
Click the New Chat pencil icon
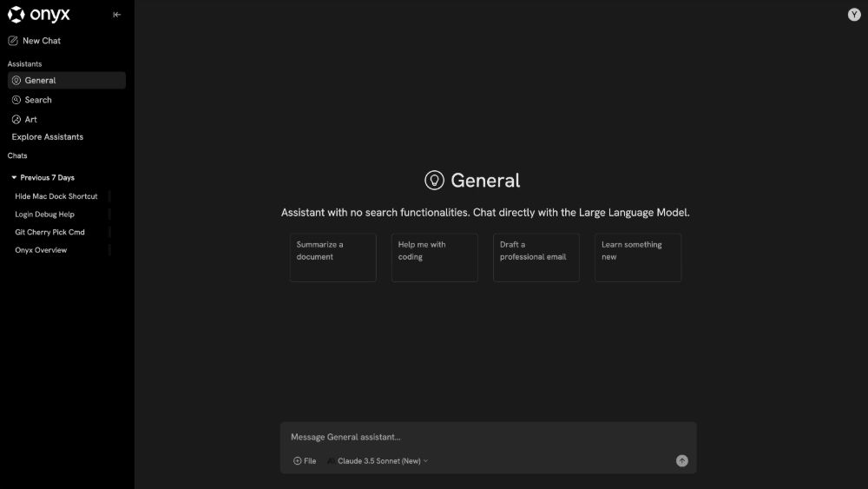13,41
